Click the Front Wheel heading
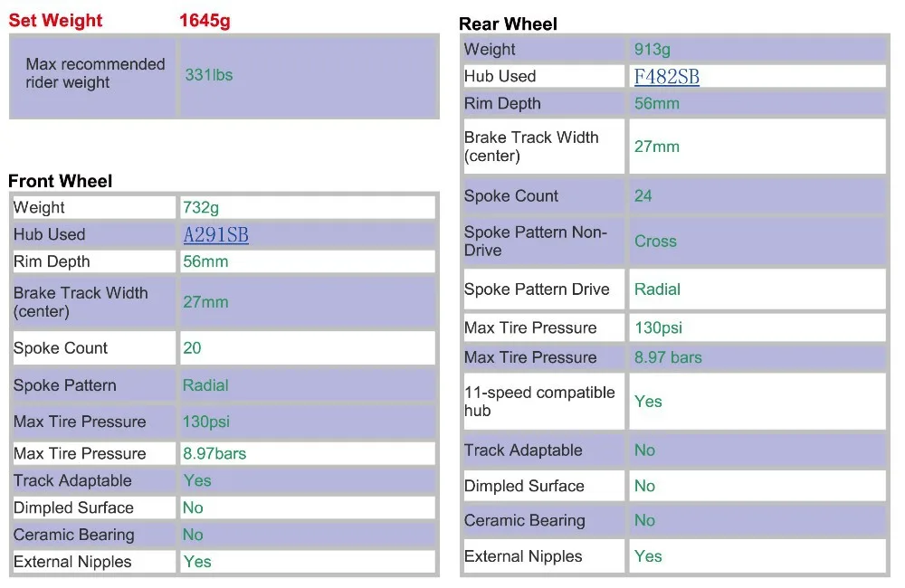Viewport: 905px width, 588px height. 61,181
